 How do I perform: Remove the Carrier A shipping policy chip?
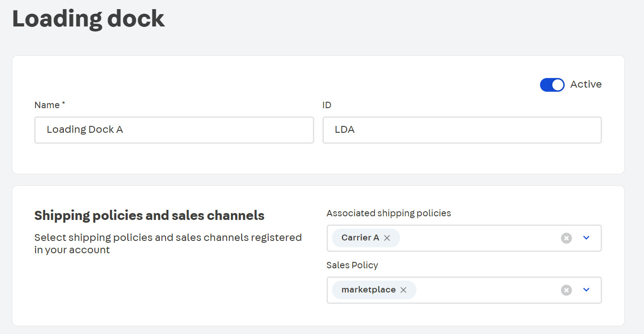click(x=387, y=238)
